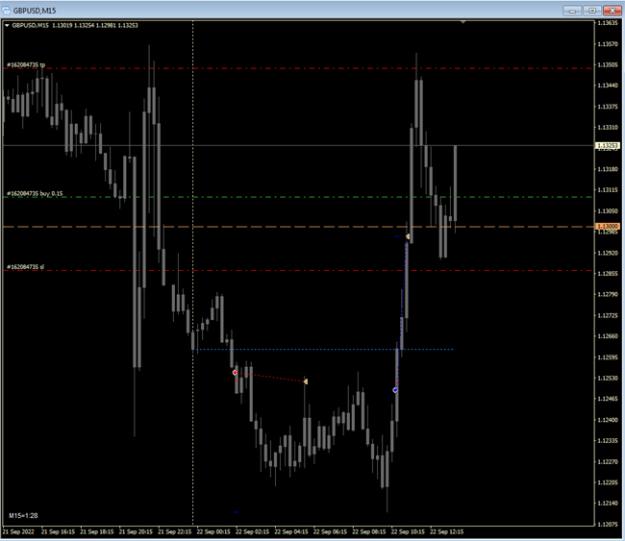Image resolution: width=625 pixels, height=541 pixels.
Task: Click the 1.13440 price scale value
Action: tap(608, 85)
